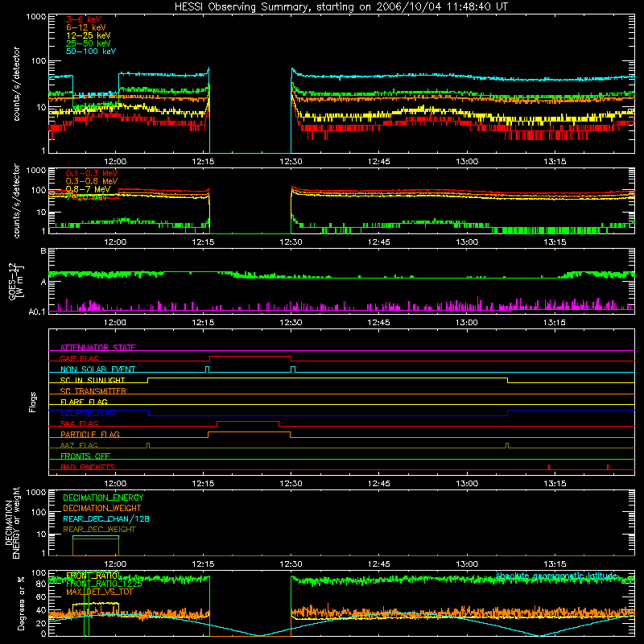Click the SC_TRANSMITTER flag label
The width and height of the screenshot is (644, 644).
point(93,391)
